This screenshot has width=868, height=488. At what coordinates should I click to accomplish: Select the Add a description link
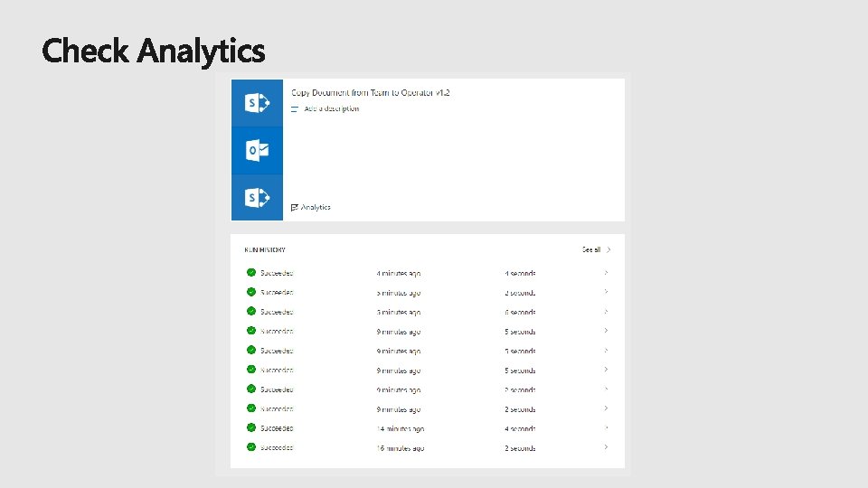[x=331, y=108]
